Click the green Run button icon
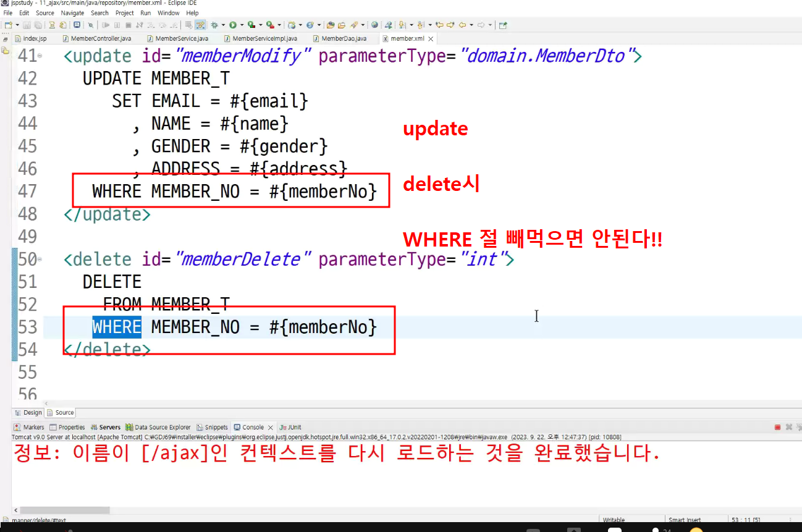Viewport: 802px width, 532px height. (232, 25)
